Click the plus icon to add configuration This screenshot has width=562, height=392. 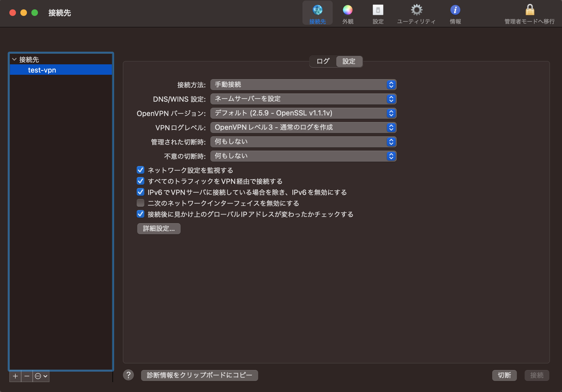click(x=15, y=376)
